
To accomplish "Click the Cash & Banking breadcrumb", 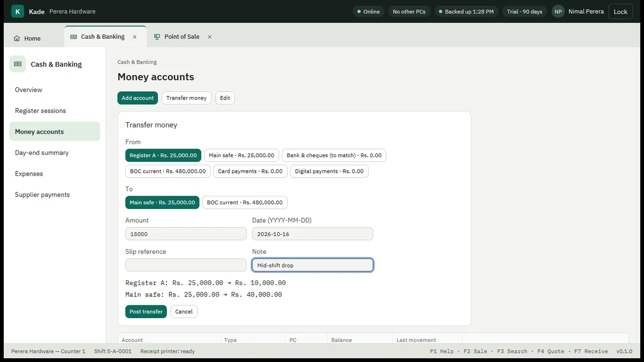I will pyautogui.click(x=137, y=62).
